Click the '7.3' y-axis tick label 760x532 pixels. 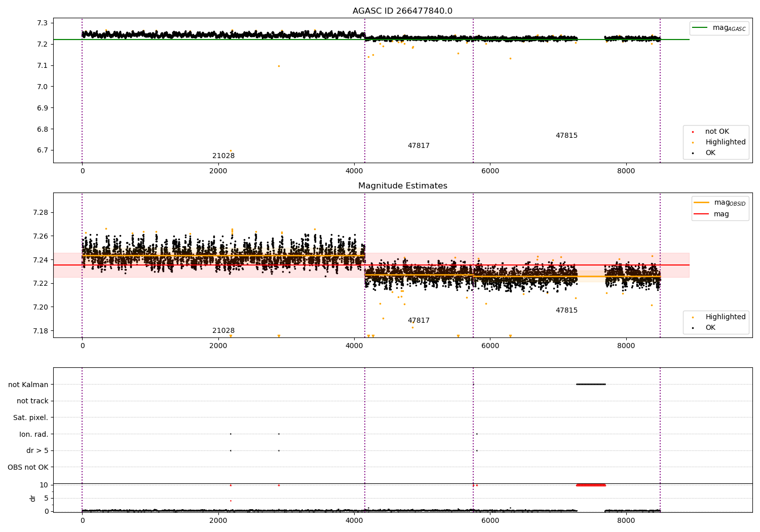point(43,23)
